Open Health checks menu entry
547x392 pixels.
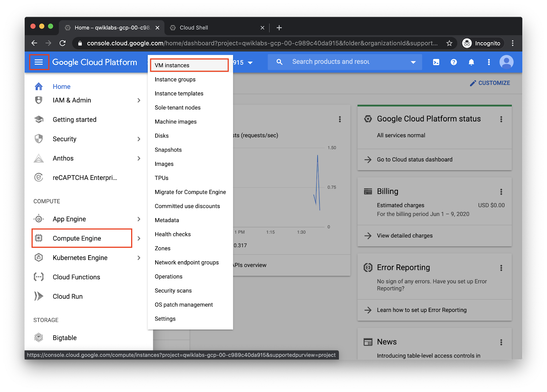pos(173,234)
